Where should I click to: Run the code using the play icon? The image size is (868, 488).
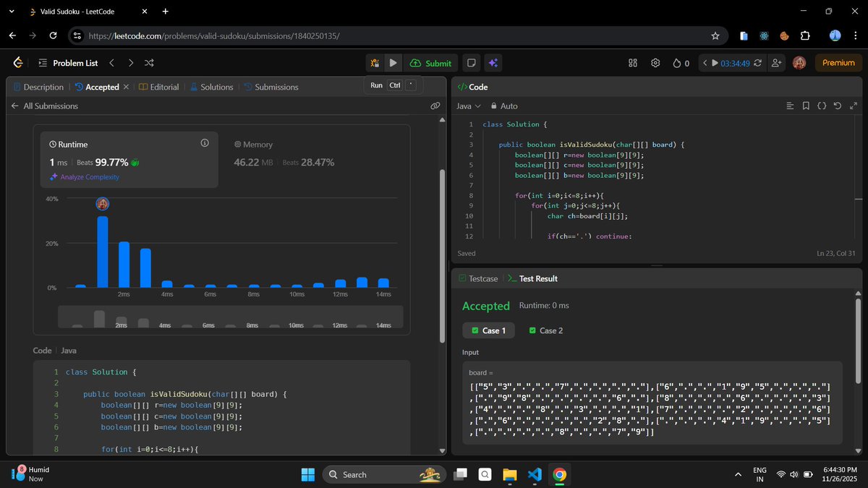(393, 63)
